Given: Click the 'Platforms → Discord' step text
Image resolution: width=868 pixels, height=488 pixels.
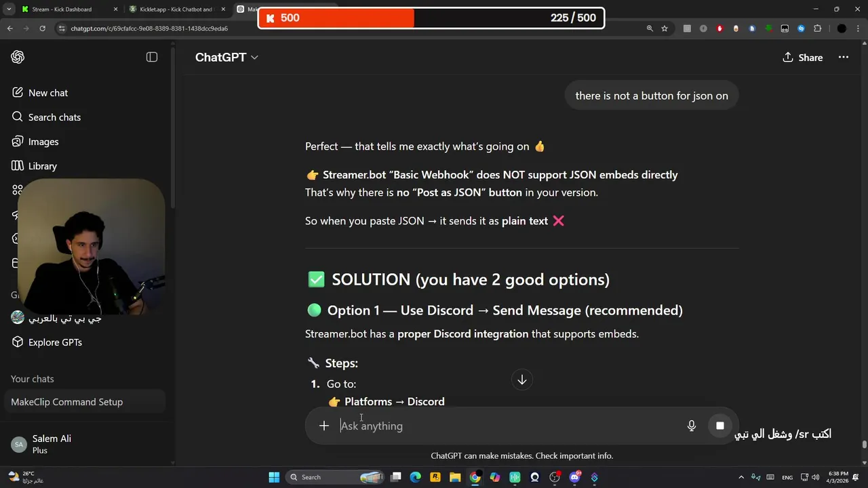Looking at the screenshot, I should [x=395, y=401].
